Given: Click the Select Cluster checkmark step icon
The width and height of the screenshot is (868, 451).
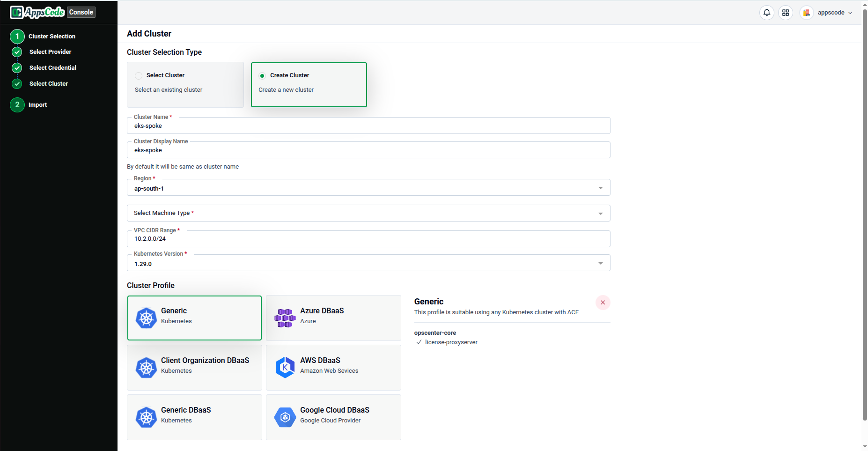Looking at the screenshot, I should coord(17,84).
